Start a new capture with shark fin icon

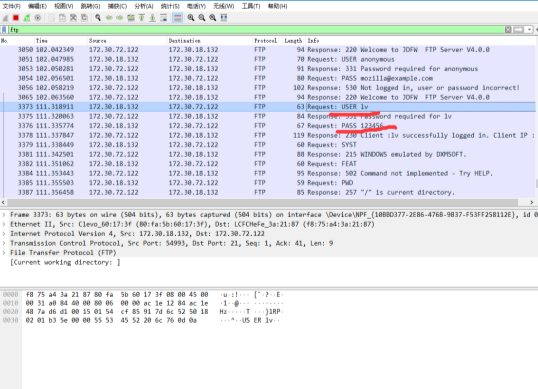[5, 18]
